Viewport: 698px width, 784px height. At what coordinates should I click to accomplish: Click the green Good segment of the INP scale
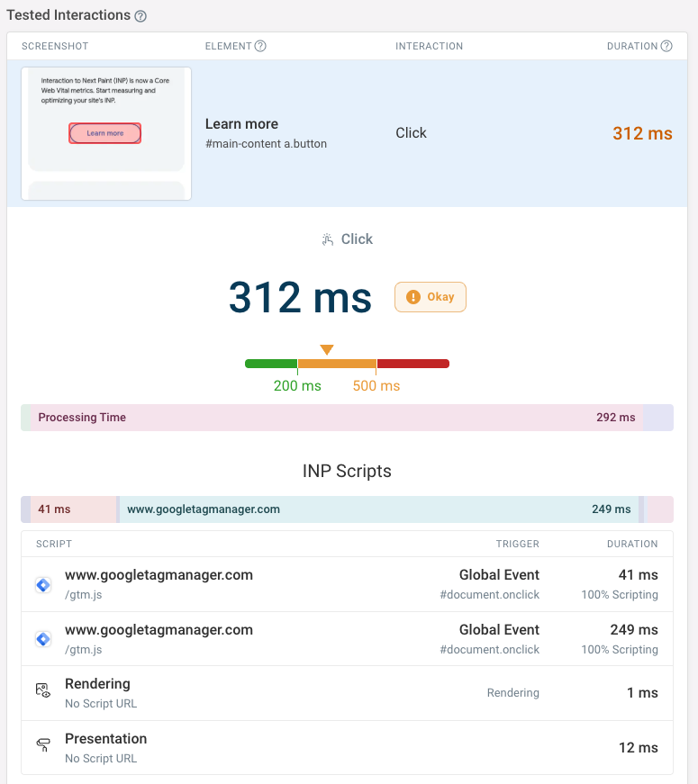(270, 364)
